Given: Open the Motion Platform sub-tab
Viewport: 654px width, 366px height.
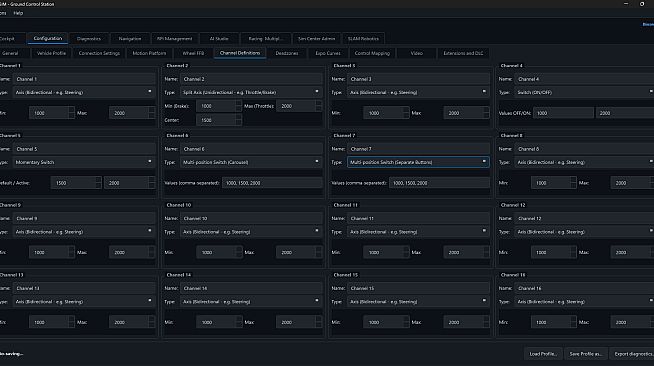Looking at the screenshot, I should coord(149,53).
